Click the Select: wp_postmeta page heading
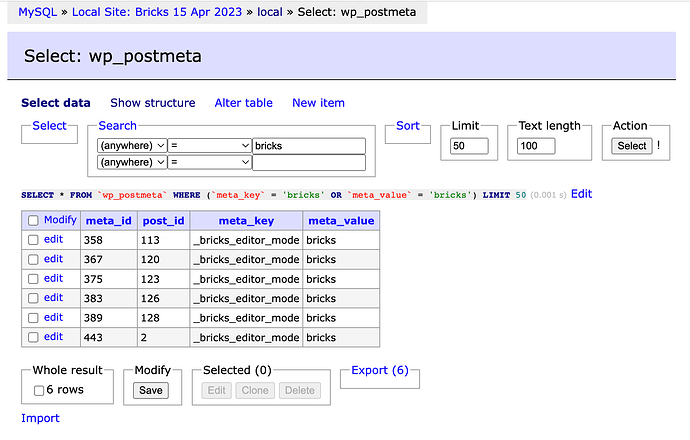690x440 pixels. click(113, 56)
